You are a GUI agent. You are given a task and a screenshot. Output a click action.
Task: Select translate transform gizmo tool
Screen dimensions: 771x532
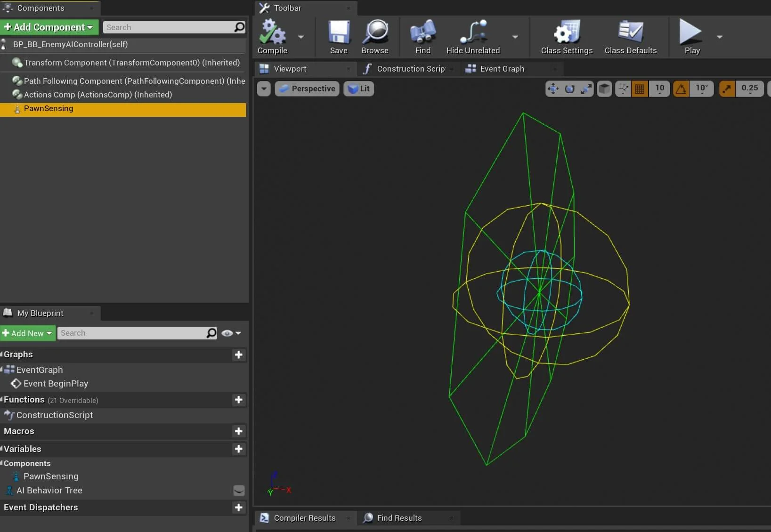(x=553, y=89)
